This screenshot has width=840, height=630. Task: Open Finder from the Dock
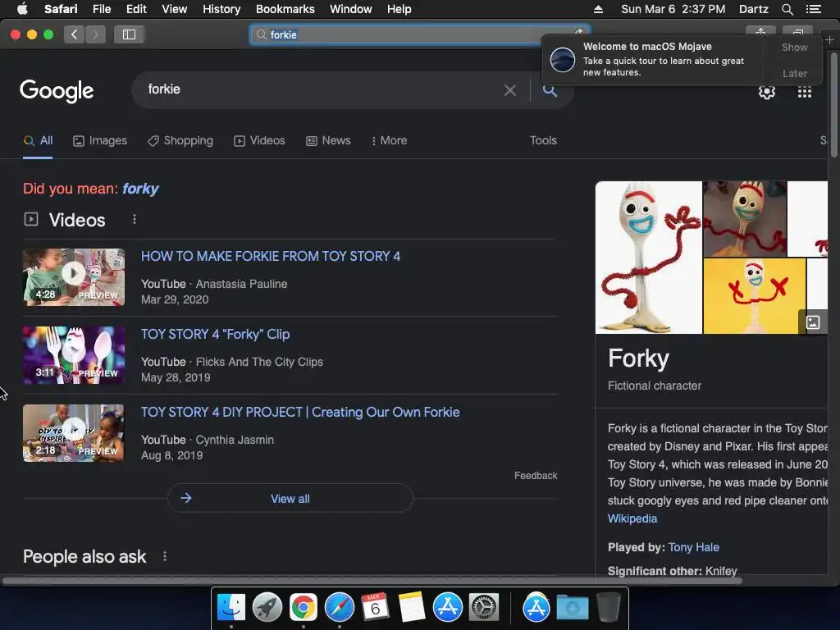(231, 608)
